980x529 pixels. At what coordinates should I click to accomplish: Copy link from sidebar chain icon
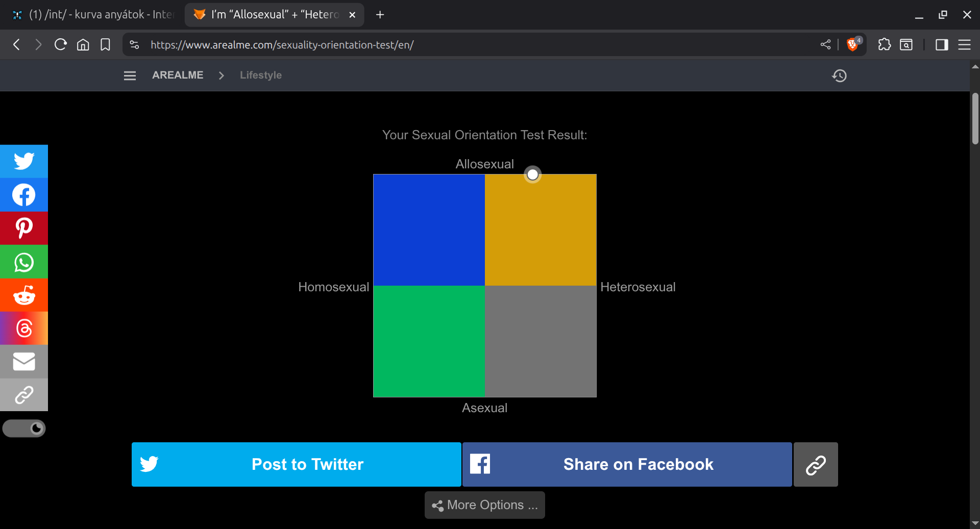point(24,395)
